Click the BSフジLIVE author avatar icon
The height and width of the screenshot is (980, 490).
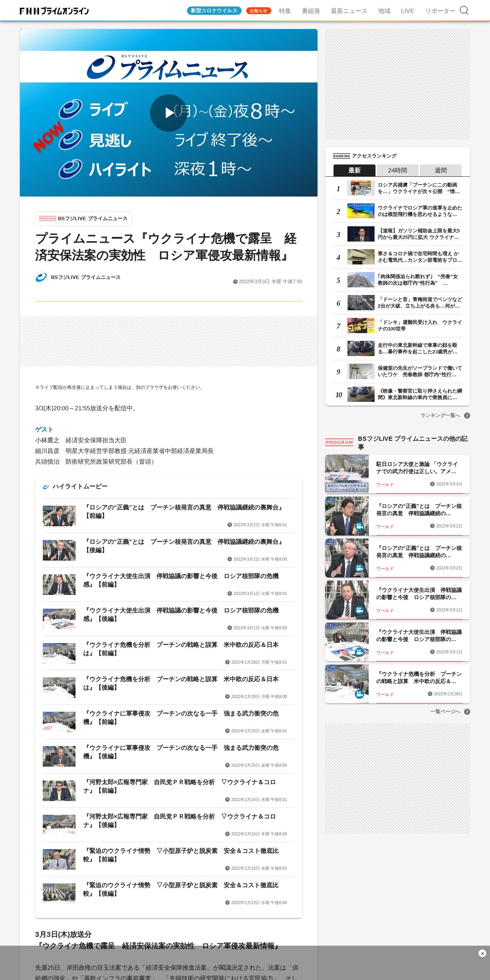point(41,277)
